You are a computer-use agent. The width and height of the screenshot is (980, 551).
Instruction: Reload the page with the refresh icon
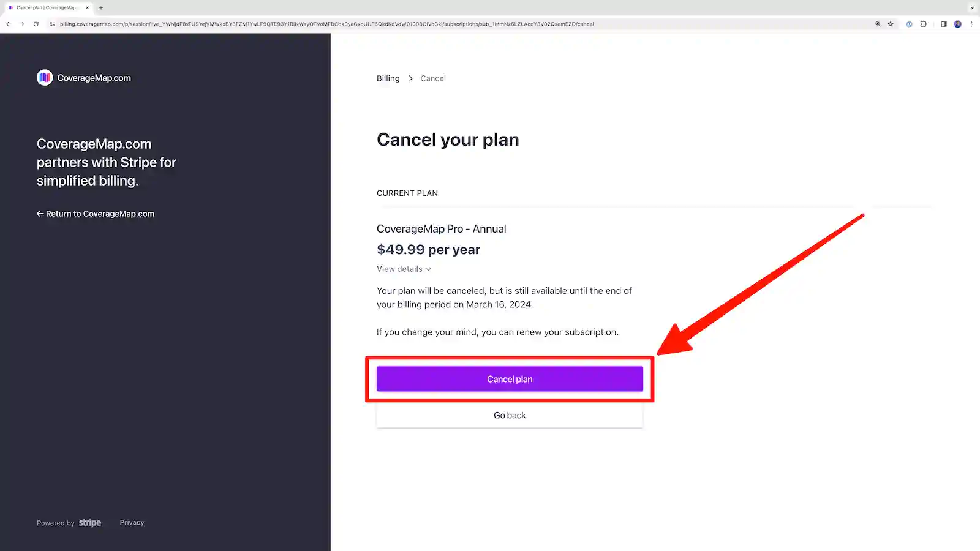(36, 24)
